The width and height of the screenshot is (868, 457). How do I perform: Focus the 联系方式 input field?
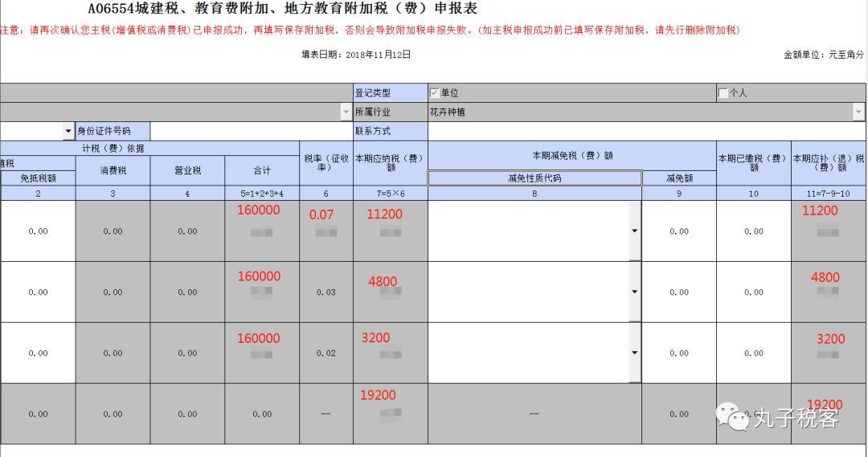point(646,131)
